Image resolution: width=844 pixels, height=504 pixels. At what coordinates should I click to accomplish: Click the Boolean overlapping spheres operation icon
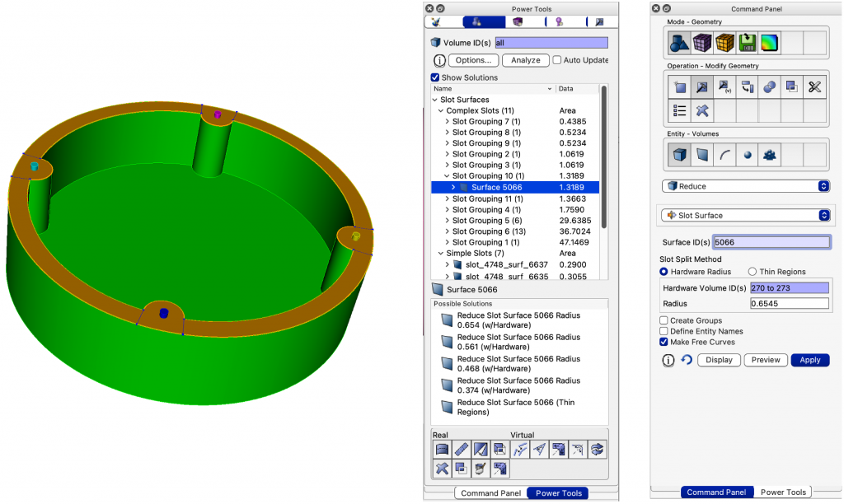769,86
